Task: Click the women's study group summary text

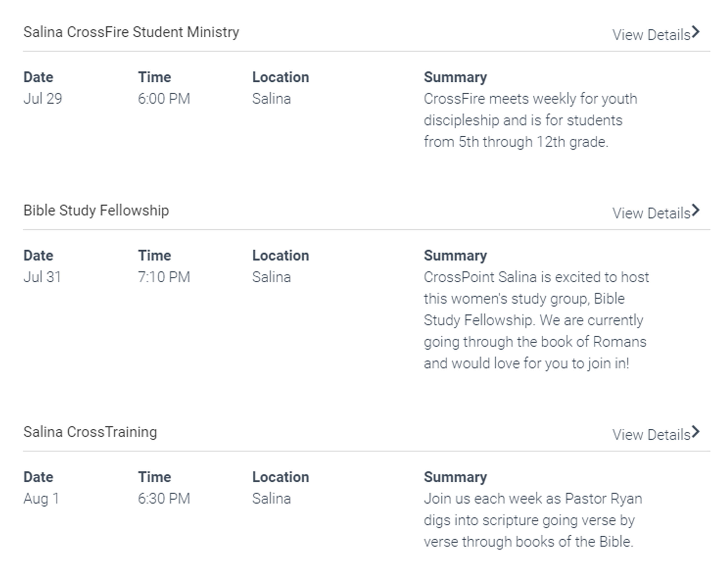Action: [536, 320]
